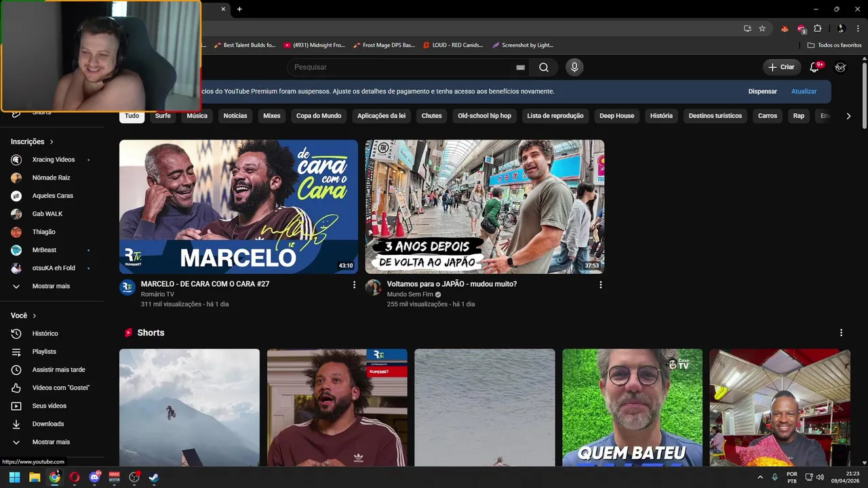Bookmark this page with star icon

click(x=762, y=28)
